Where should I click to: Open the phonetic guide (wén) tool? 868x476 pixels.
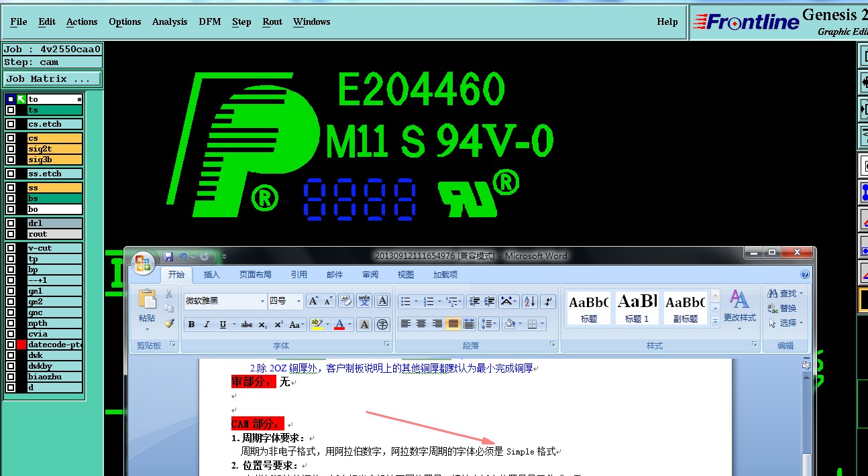pyautogui.click(x=364, y=301)
